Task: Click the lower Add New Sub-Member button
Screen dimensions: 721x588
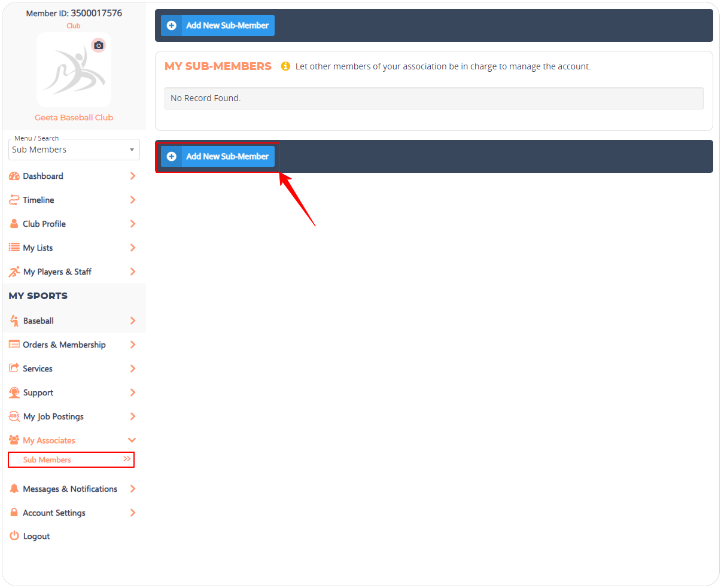Action: pyautogui.click(x=218, y=157)
